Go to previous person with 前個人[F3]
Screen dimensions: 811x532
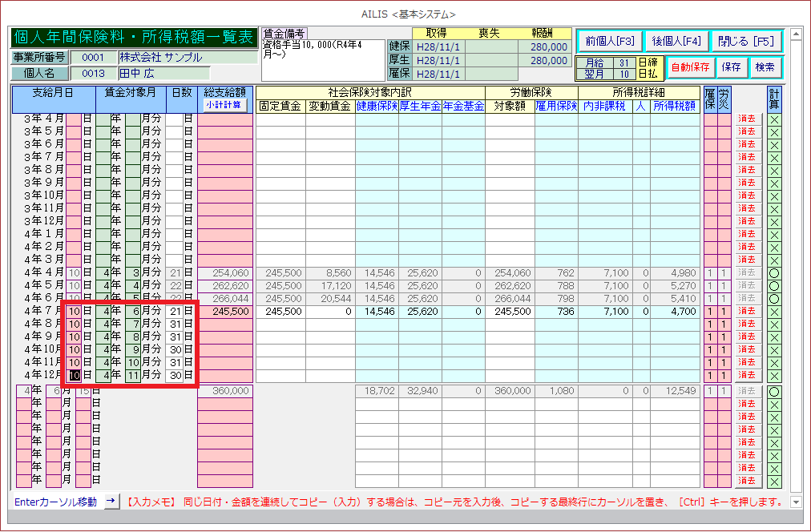click(610, 41)
